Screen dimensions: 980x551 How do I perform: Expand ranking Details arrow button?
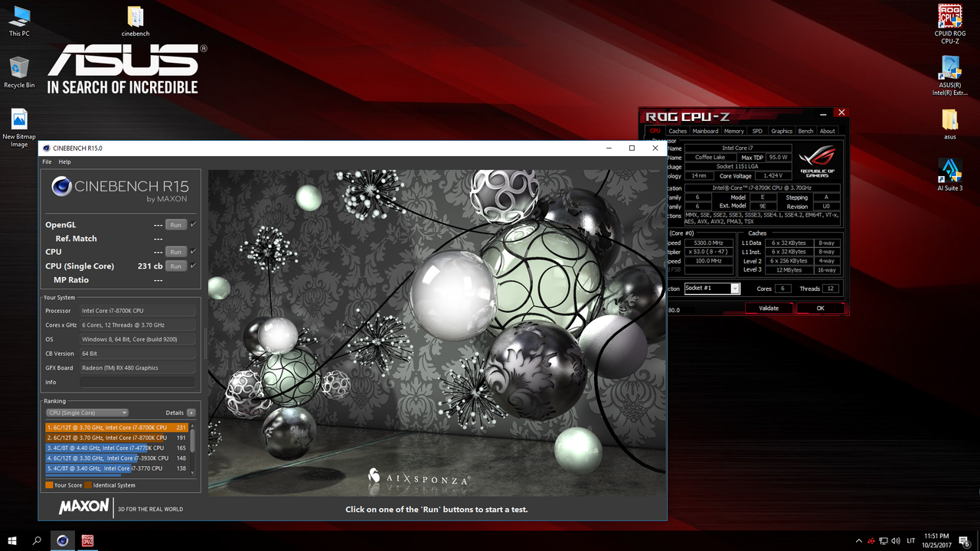tap(191, 412)
